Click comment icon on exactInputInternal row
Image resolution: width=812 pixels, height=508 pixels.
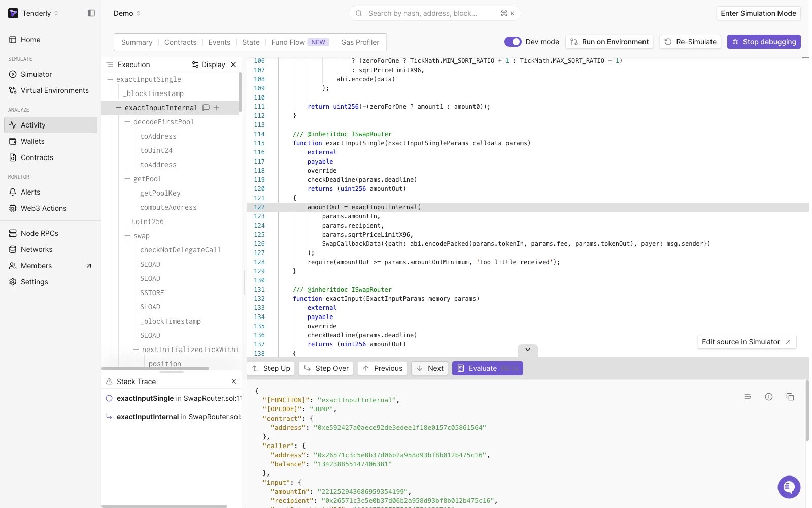(206, 108)
